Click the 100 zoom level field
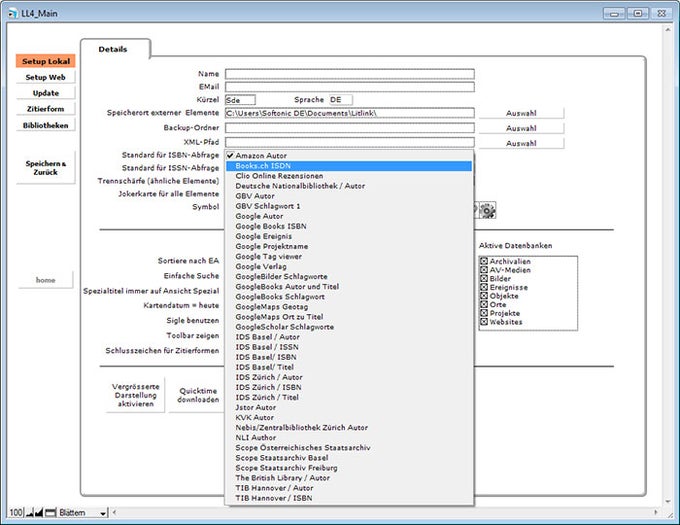This screenshot has width=680, height=525. [x=16, y=513]
